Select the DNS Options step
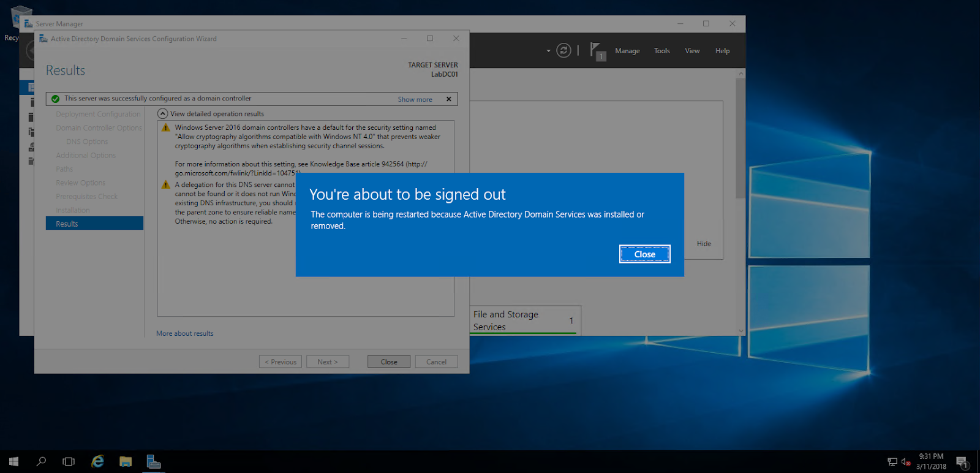Viewport: 980px width, 473px height. tap(87, 142)
